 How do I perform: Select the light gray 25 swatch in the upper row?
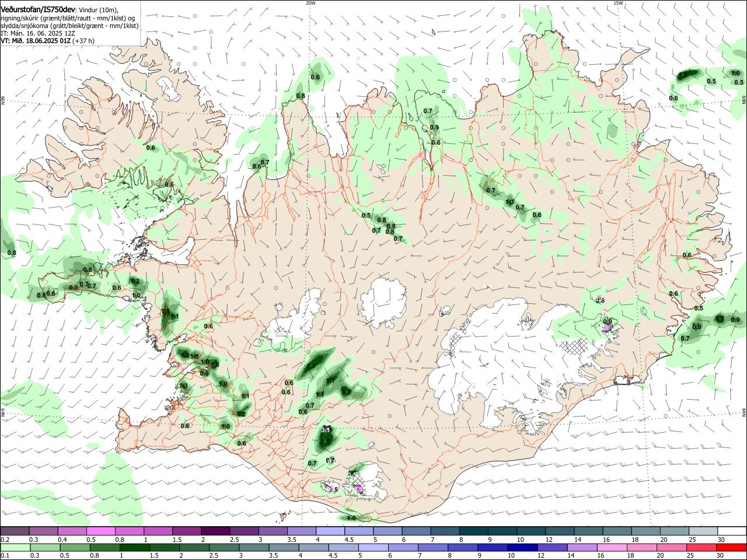coord(702,531)
